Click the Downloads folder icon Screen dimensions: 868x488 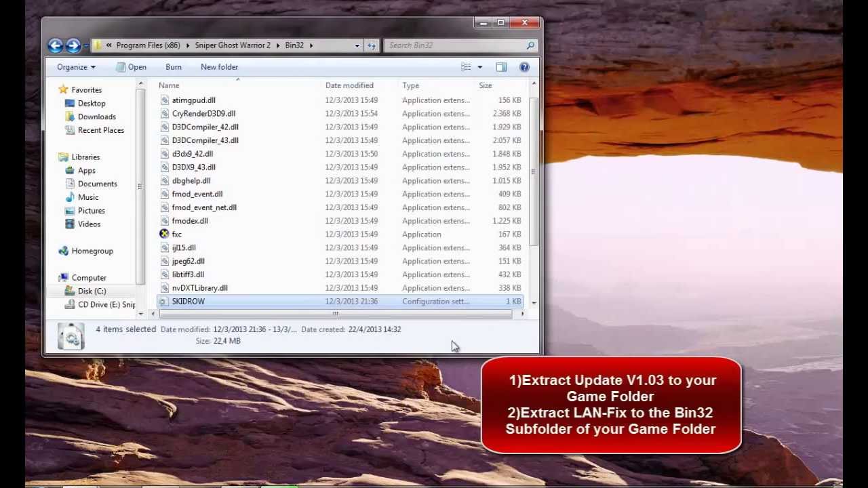click(x=70, y=117)
